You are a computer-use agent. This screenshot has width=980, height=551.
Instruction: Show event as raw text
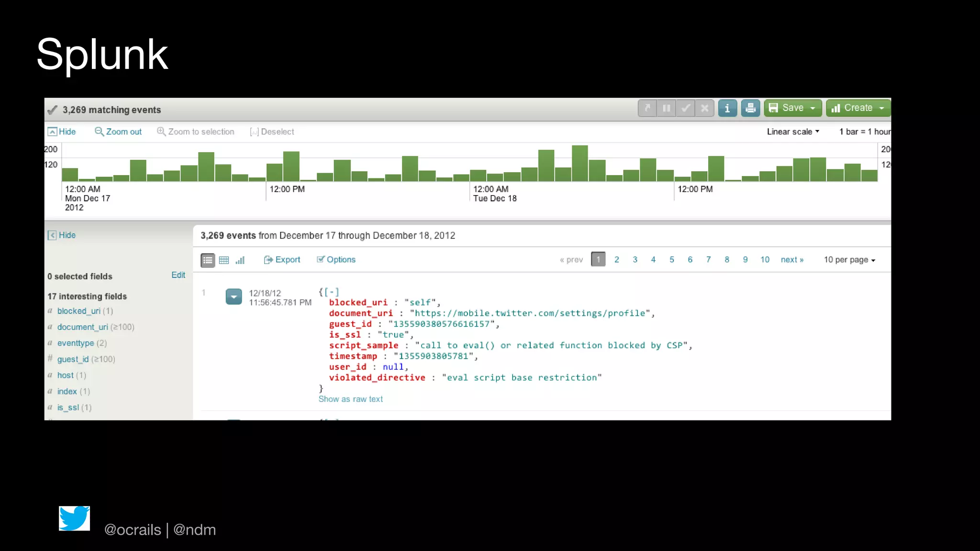(x=351, y=399)
